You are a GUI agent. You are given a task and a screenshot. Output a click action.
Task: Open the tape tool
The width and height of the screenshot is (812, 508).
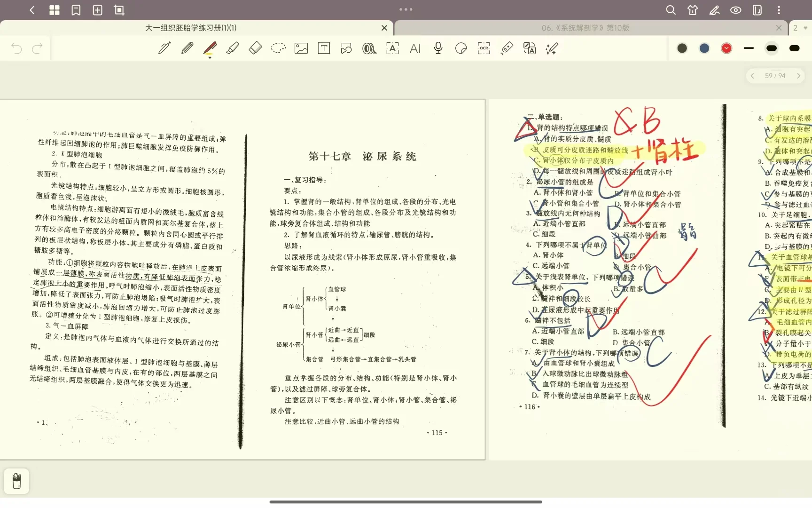pyautogui.click(x=369, y=48)
